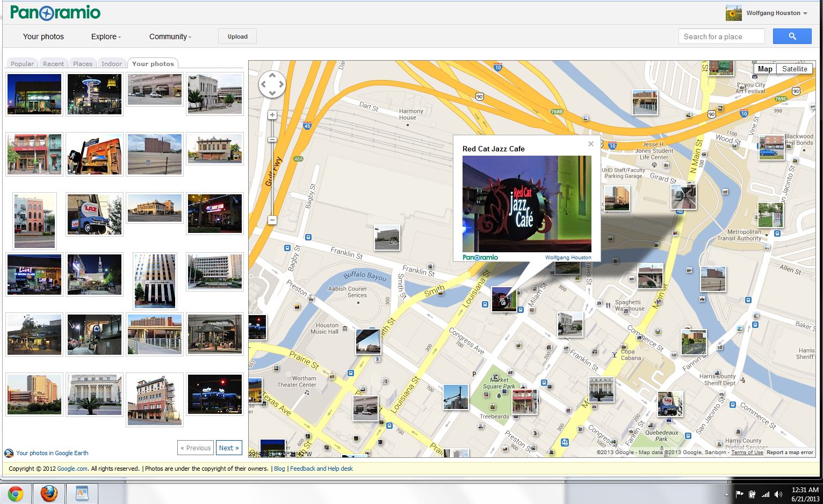This screenshot has width=823, height=504.
Task: Click the volume speaker tray icon
Action: (778, 494)
